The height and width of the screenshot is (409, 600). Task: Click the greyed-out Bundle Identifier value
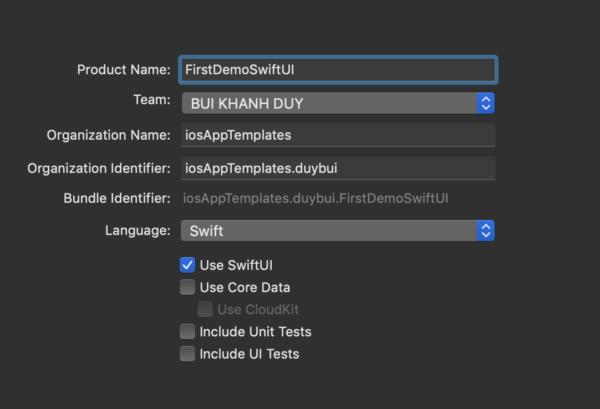pyautogui.click(x=316, y=199)
